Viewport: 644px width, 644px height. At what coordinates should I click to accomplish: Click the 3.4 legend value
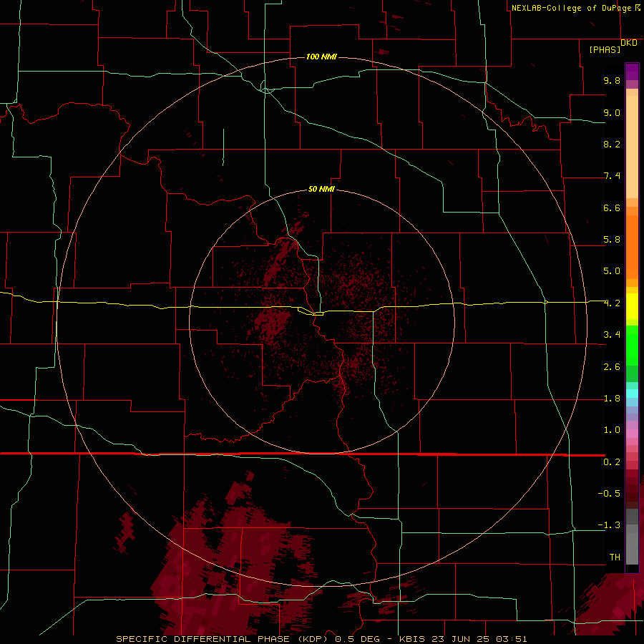click(x=612, y=335)
